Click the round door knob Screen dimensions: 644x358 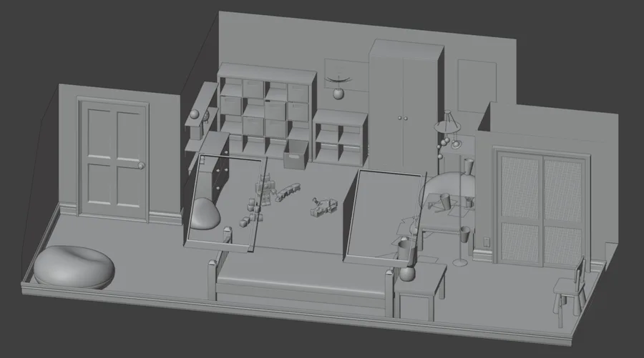point(141,166)
